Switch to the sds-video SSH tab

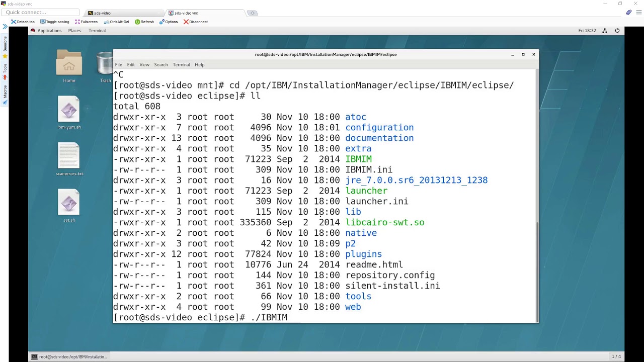pos(123,13)
